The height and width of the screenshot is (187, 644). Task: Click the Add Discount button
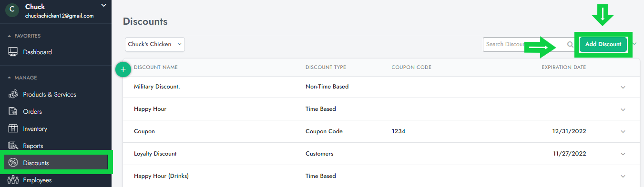pos(603,44)
